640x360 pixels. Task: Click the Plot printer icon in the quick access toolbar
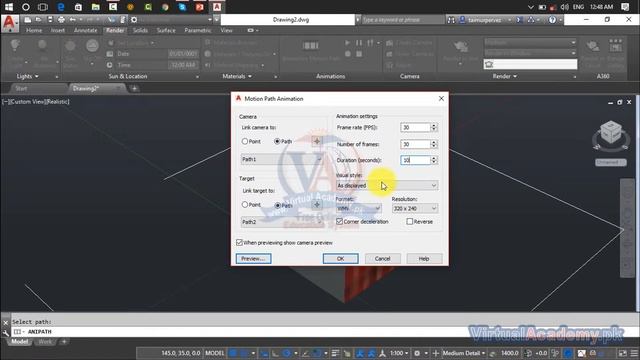coord(61,20)
